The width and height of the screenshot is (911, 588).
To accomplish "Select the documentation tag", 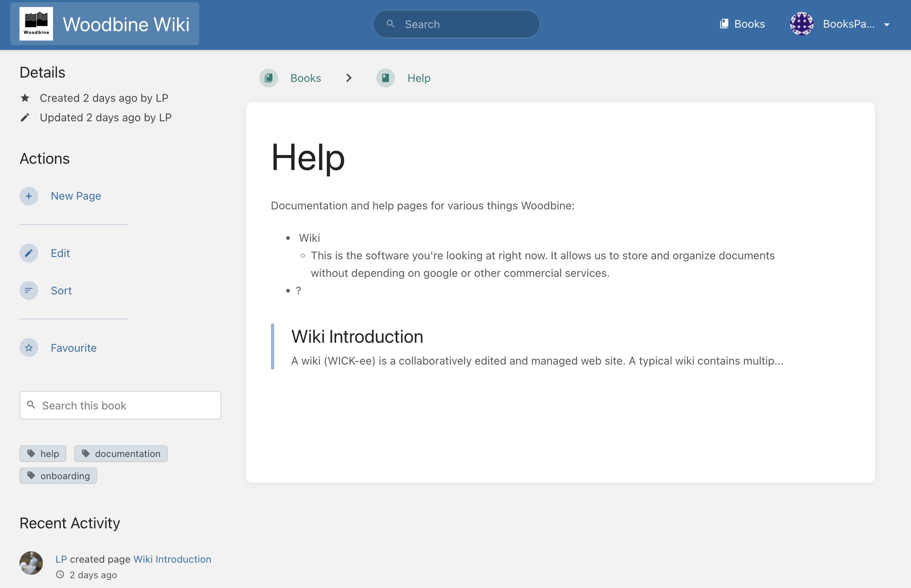I will [x=121, y=454].
